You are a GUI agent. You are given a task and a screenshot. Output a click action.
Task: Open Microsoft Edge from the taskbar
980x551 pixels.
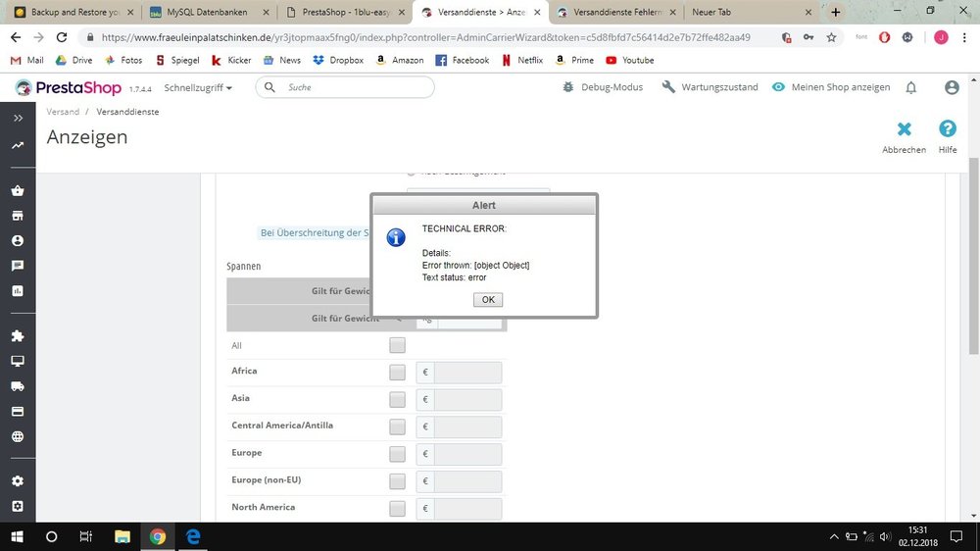coord(193,536)
